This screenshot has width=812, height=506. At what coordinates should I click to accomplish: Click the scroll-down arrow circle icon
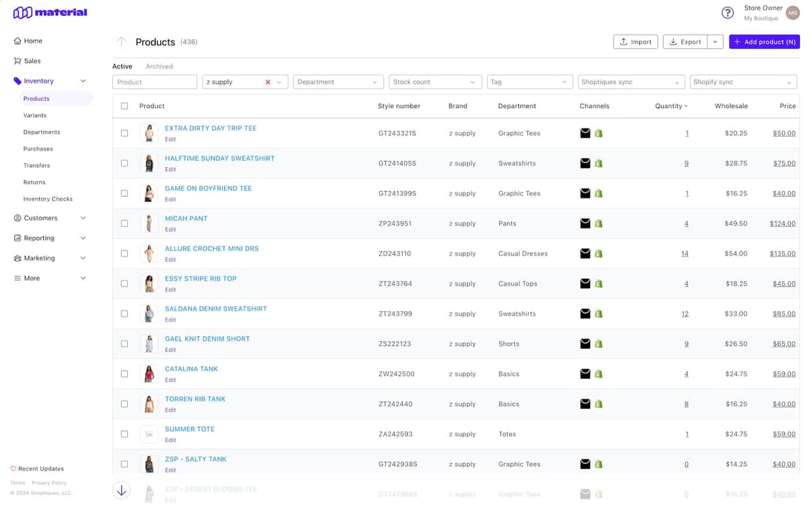pyautogui.click(x=121, y=490)
